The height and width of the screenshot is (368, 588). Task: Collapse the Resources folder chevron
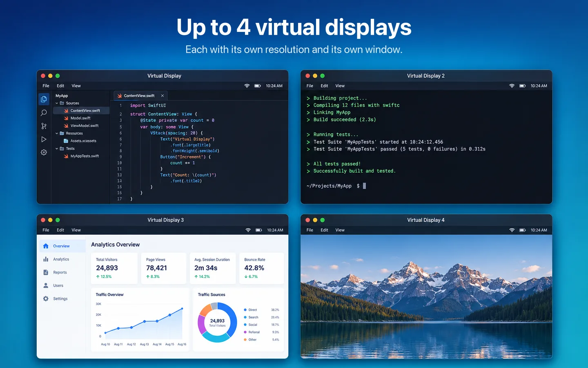pos(57,133)
